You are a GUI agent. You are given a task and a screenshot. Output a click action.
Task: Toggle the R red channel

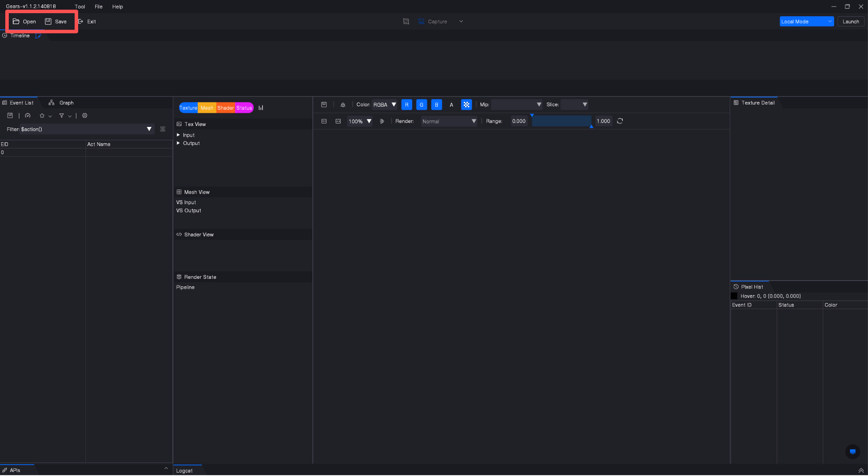tap(407, 105)
